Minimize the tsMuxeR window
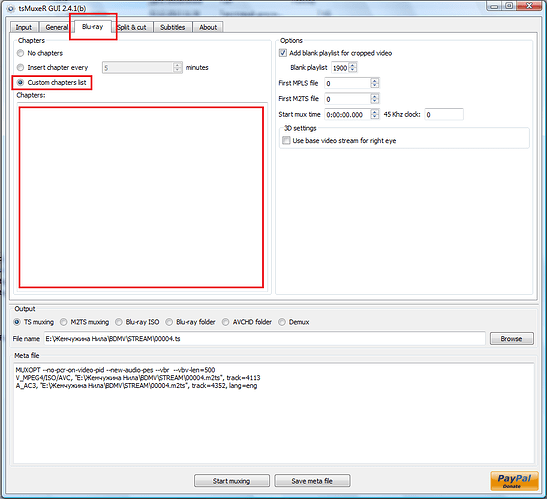 tap(494, 6)
